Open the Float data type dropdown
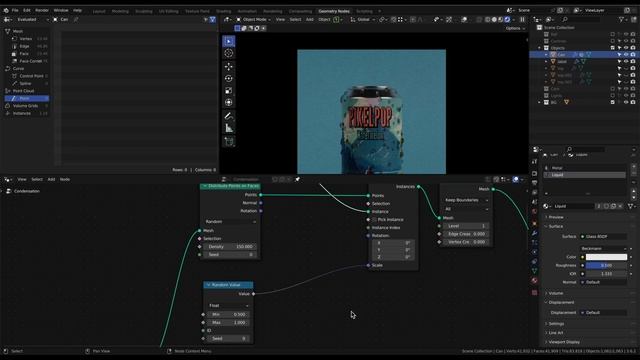This screenshot has height=360, width=640. (229, 305)
